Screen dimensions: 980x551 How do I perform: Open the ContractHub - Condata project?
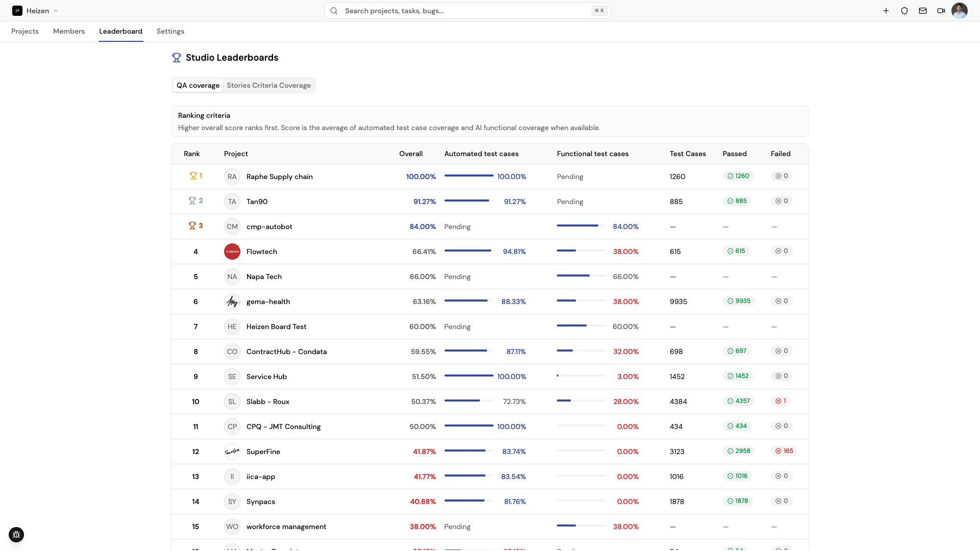[286, 352]
